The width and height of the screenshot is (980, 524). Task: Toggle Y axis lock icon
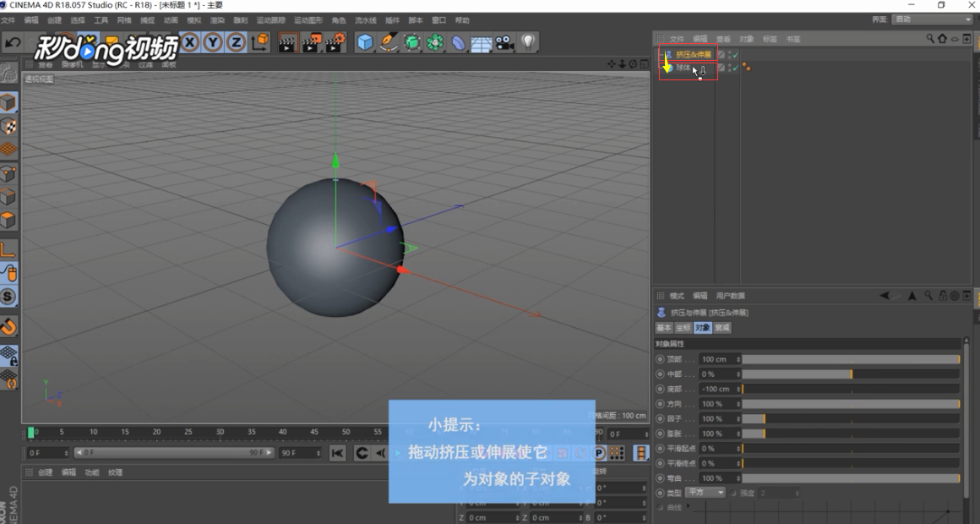[213, 42]
